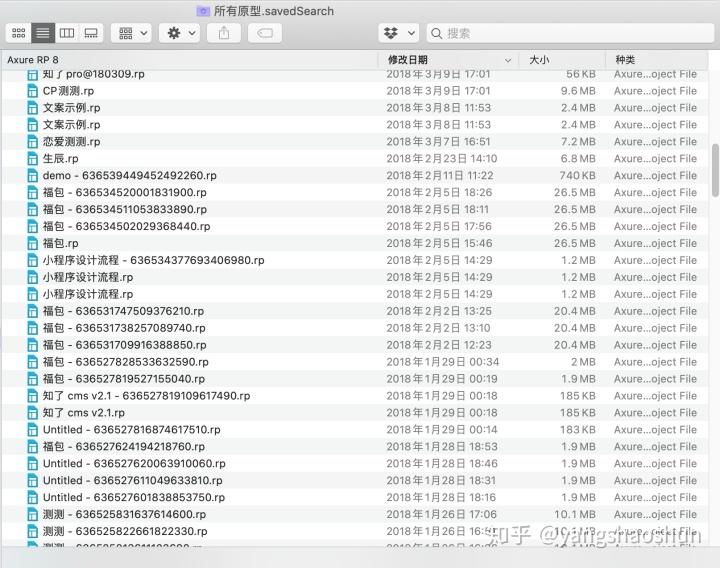This screenshot has height=568, width=720.
Task: Click the vertical scrollbar thumb
Action: (x=715, y=170)
